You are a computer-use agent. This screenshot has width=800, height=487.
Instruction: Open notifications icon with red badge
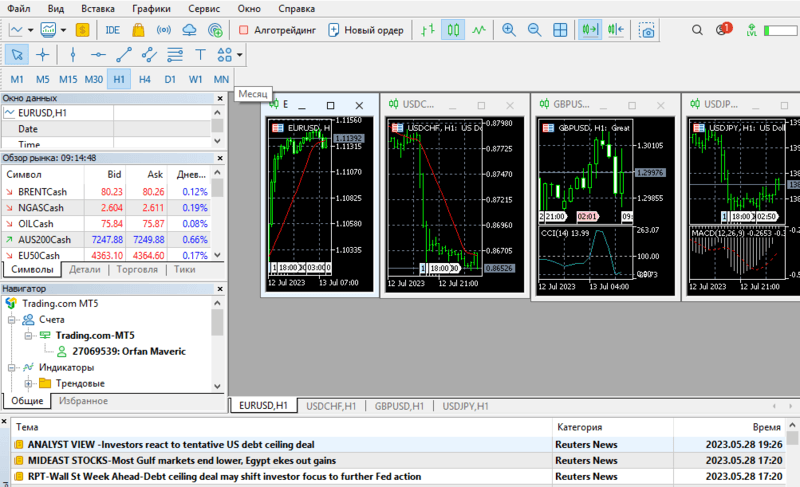click(x=723, y=29)
